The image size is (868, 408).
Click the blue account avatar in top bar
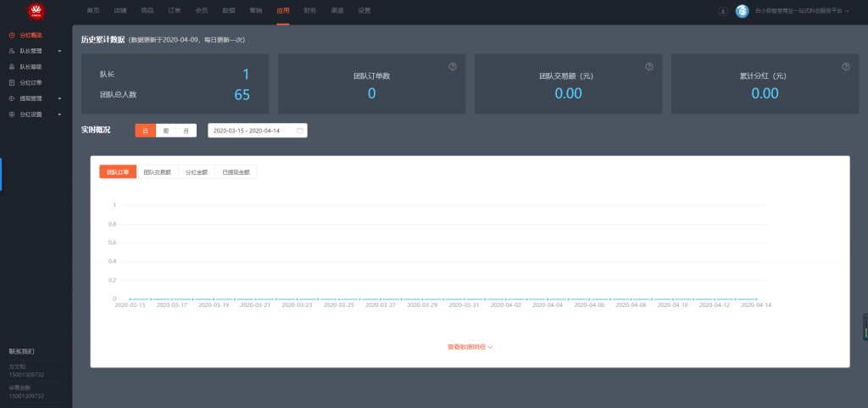click(743, 11)
